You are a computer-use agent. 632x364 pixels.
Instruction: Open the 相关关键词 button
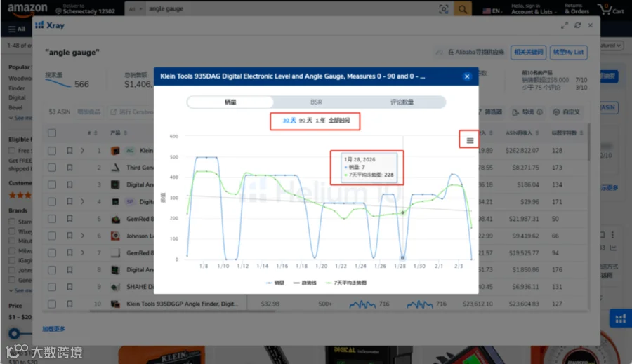click(x=528, y=53)
